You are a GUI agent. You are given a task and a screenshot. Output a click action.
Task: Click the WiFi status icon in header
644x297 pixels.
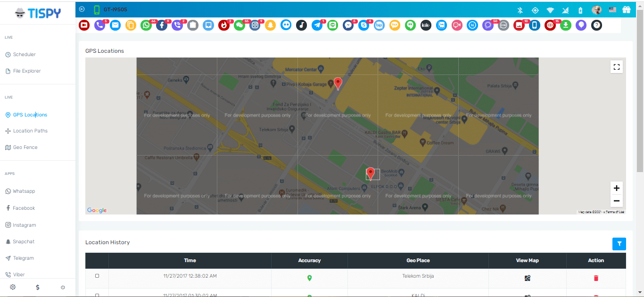550,10
